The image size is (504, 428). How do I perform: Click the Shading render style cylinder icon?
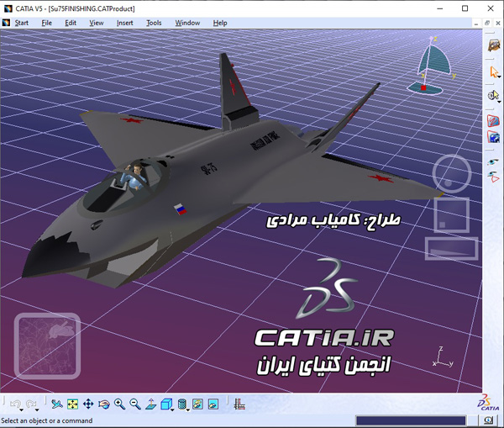click(182, 404)
